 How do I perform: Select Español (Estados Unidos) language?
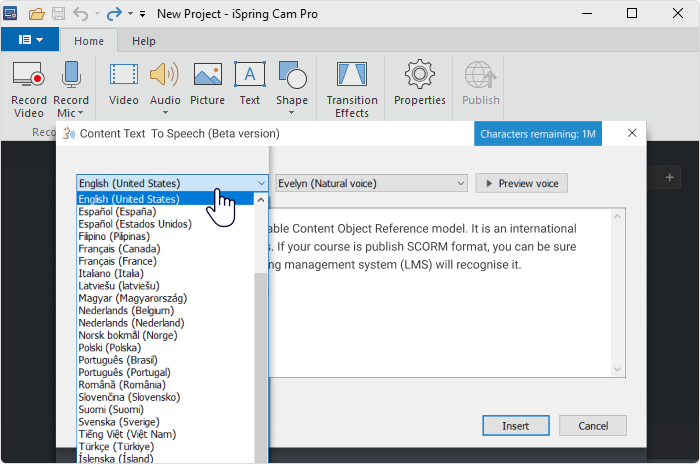tap(165, 224)
